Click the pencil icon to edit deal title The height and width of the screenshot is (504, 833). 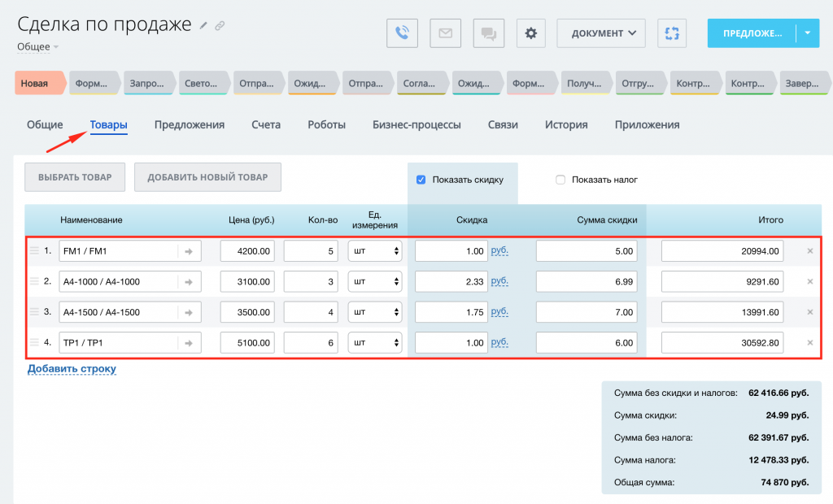coord(203,25)
